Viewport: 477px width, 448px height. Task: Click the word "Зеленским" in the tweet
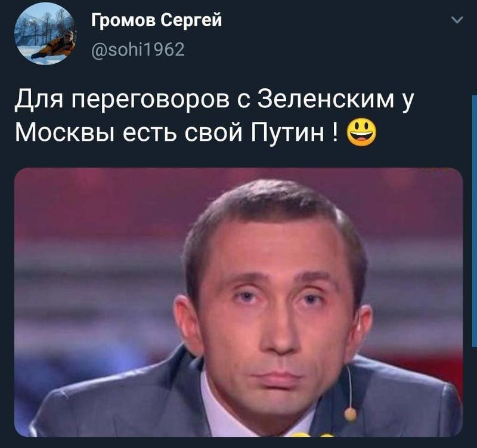[326, 100]
